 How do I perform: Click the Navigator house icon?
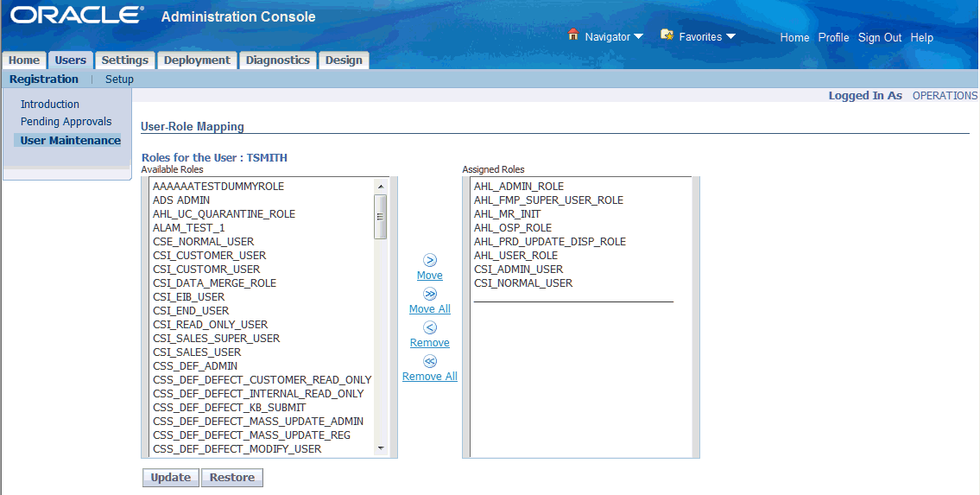[x=573, y=35]
